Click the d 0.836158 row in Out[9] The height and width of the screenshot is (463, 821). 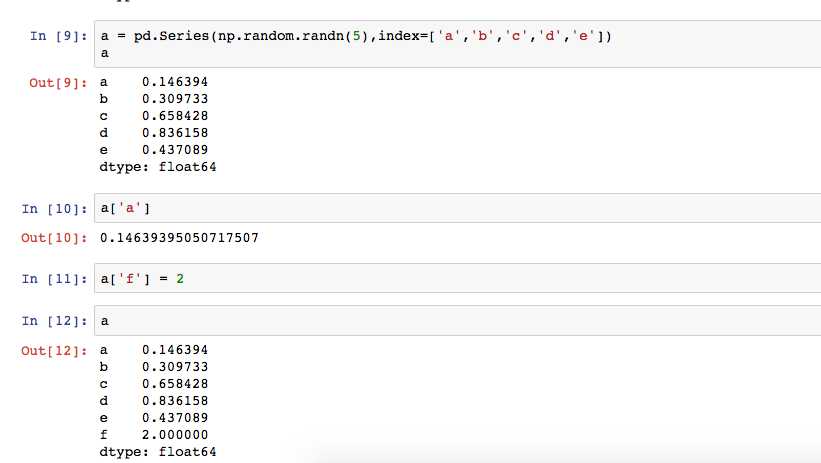[x=154, y=133]
